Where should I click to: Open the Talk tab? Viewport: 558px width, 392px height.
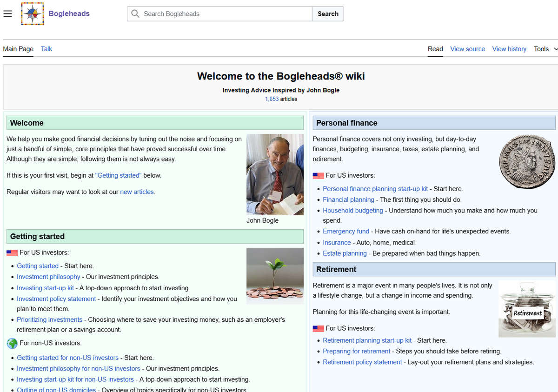click(46, 49)
